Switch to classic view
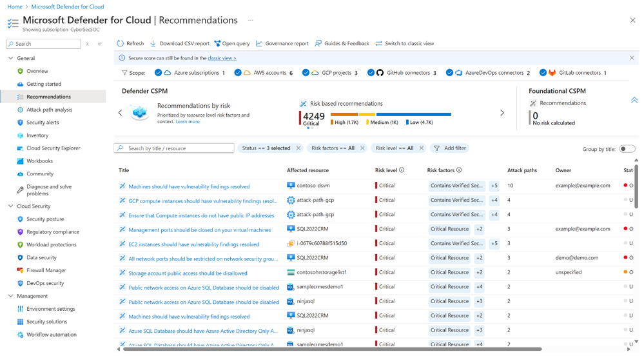This screenshot has height=356, width=644. pos(405,44)
